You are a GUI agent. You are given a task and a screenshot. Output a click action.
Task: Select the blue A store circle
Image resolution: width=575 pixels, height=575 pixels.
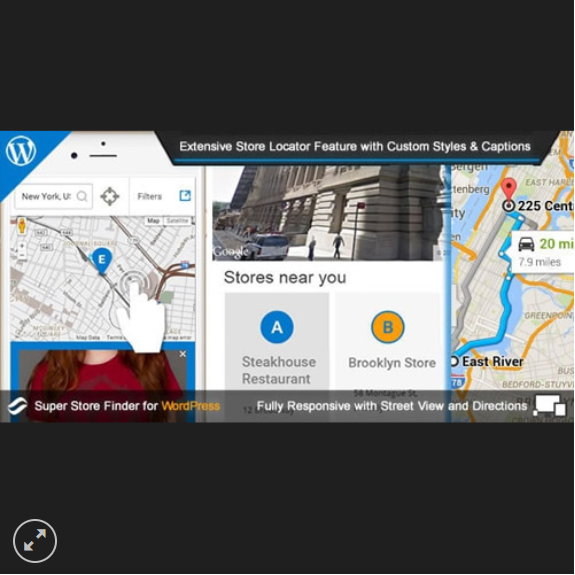pos(277,327)
